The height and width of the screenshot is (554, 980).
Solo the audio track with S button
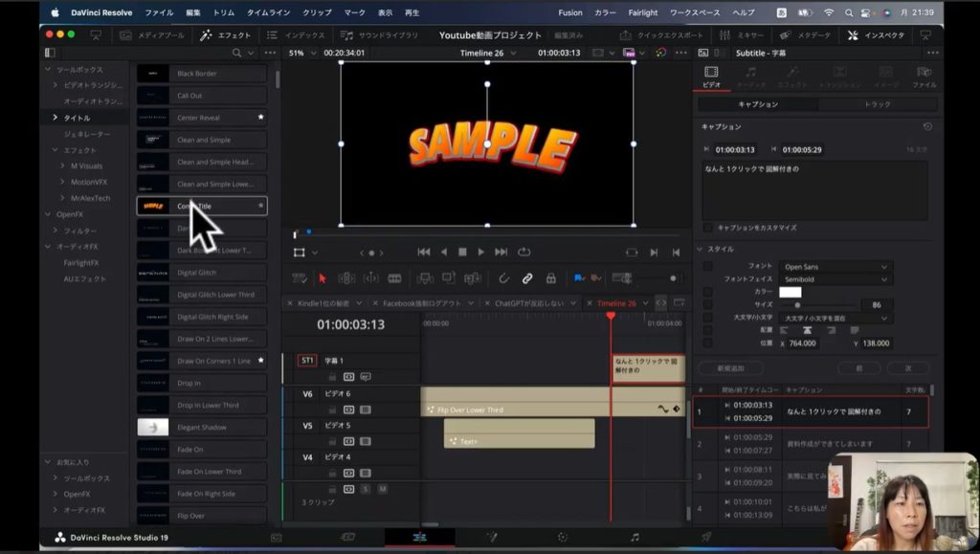tap(365, 489)
